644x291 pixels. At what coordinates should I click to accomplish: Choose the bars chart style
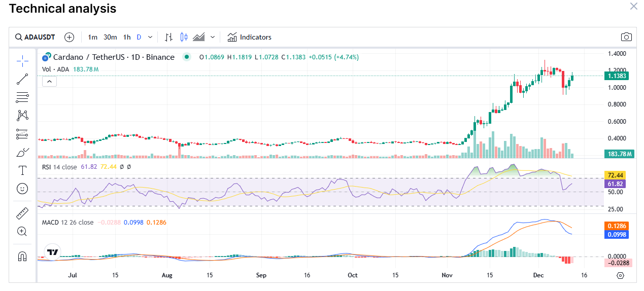tap(169, 37)
